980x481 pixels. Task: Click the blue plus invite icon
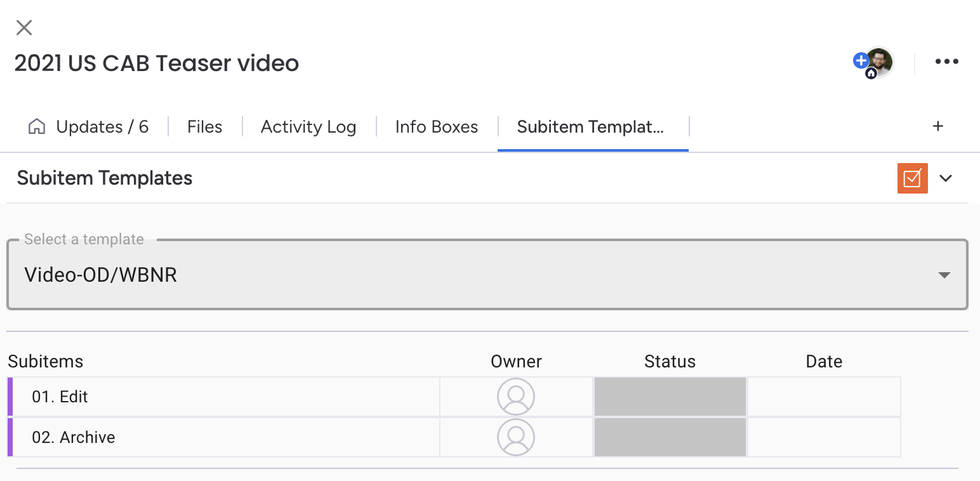coord(861,61)
